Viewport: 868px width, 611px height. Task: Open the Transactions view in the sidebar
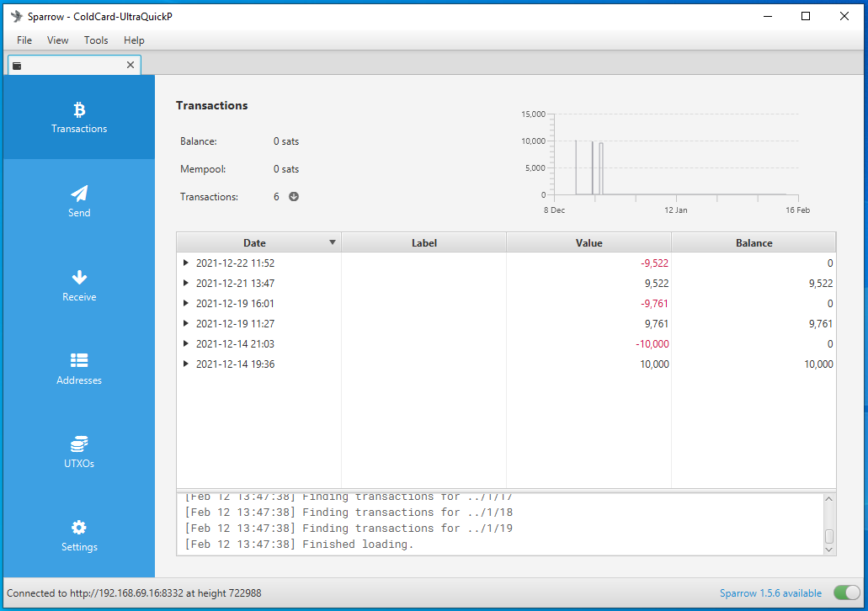click(79, 117)
